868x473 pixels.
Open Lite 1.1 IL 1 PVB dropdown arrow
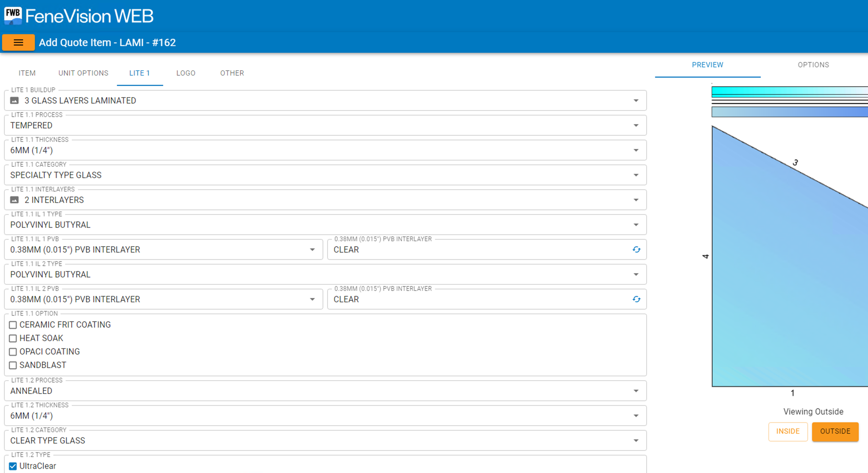click(x=312, y=250)
